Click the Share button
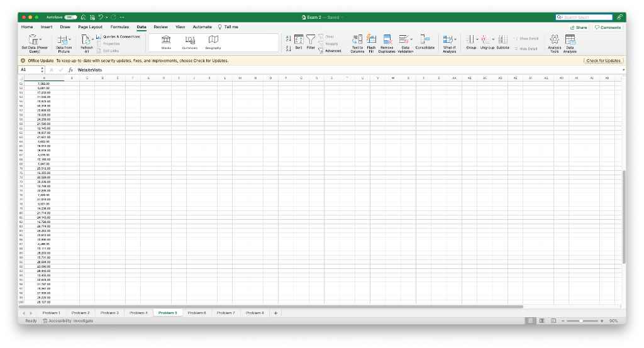644x348 pixels. [x=579, y=28]
